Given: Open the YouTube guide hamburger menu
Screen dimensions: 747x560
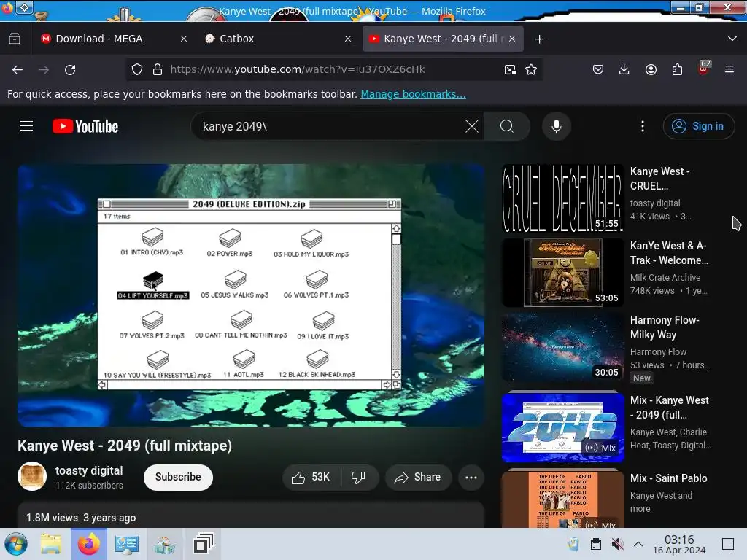Looking at the screenshot, I should coord(26,126).
